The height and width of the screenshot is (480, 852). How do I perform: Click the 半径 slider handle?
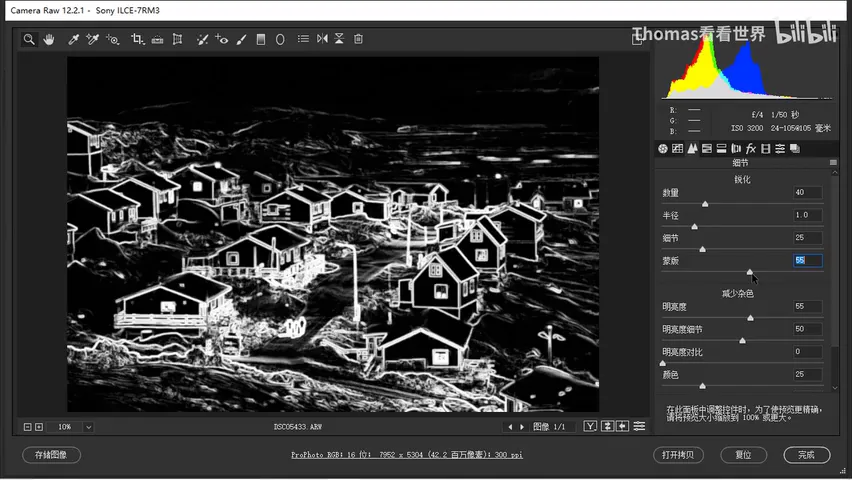[x=694, y=226]
